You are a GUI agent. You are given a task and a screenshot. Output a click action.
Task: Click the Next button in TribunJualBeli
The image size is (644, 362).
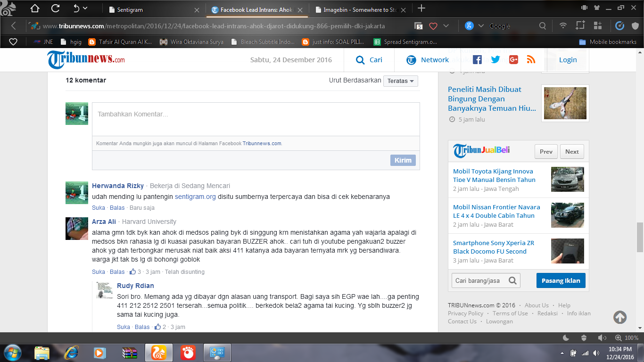point(572,151)
